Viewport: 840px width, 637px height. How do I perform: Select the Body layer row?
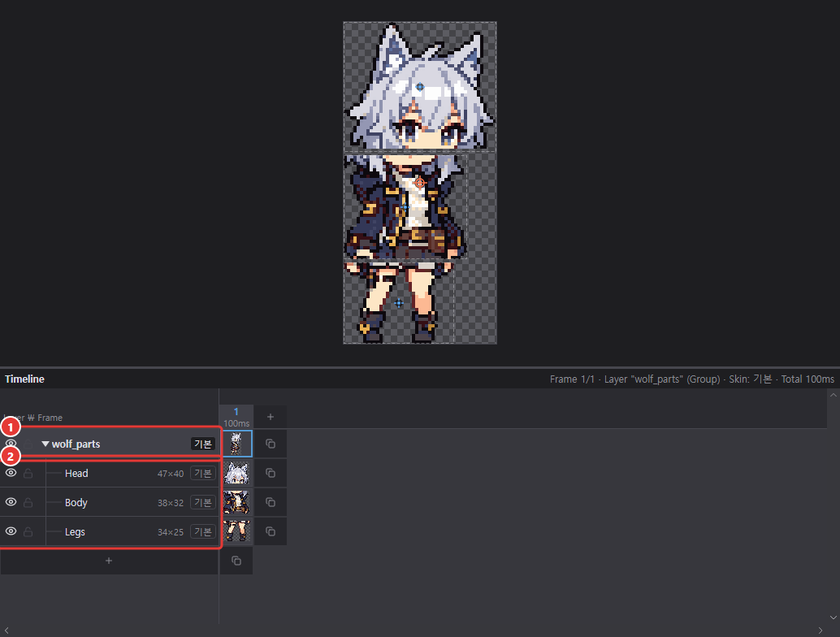110,502
